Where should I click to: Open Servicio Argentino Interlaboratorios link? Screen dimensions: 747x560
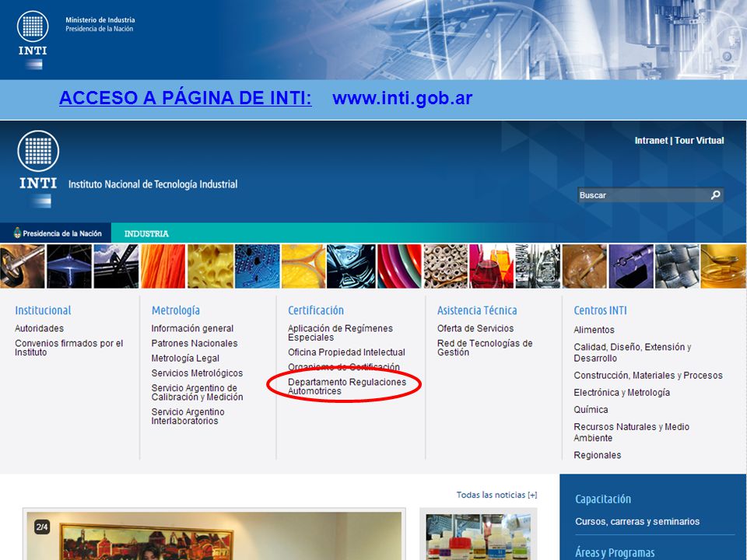pyautogui.click(x=188, y=416)
